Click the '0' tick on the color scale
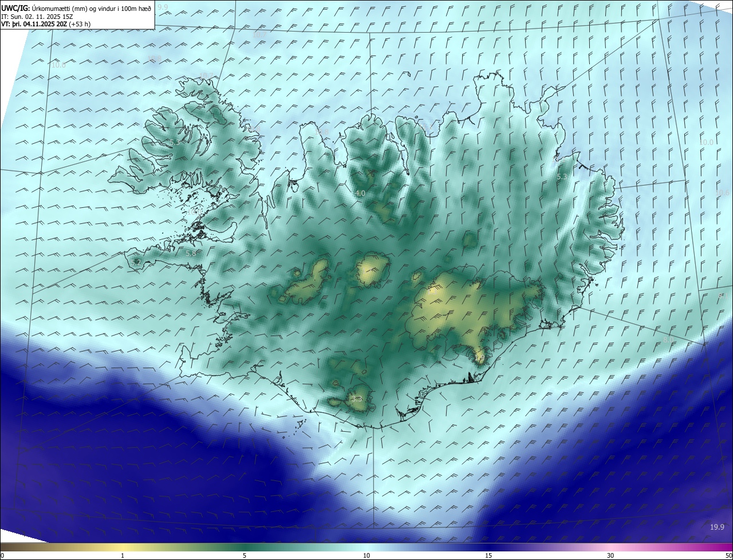 pos(2,555)
